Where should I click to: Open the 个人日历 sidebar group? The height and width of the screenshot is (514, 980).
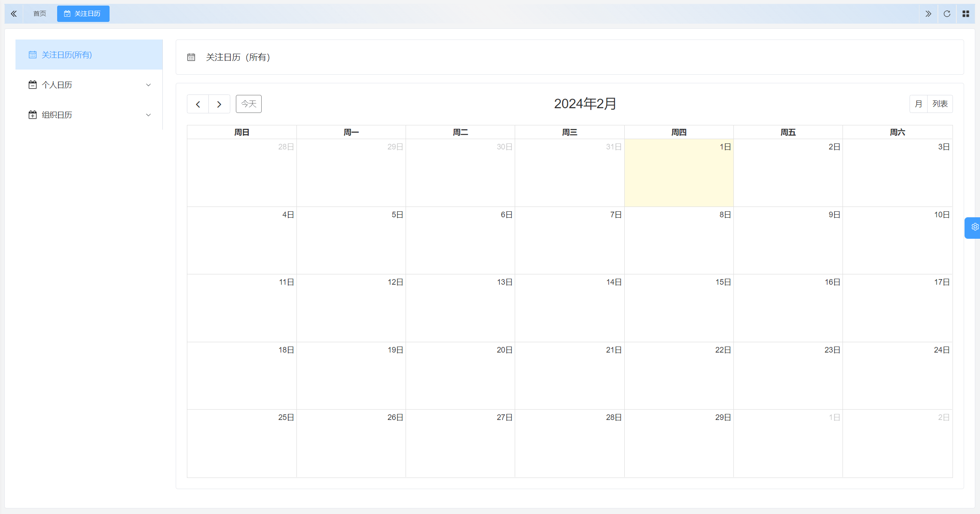point(57,85)
